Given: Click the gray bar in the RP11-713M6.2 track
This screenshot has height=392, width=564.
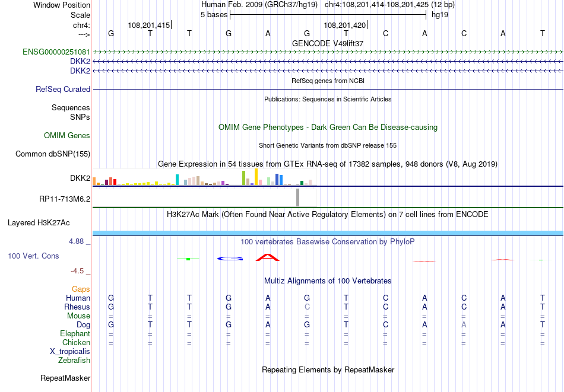Looking at the screenshot, I should [297, 197].
